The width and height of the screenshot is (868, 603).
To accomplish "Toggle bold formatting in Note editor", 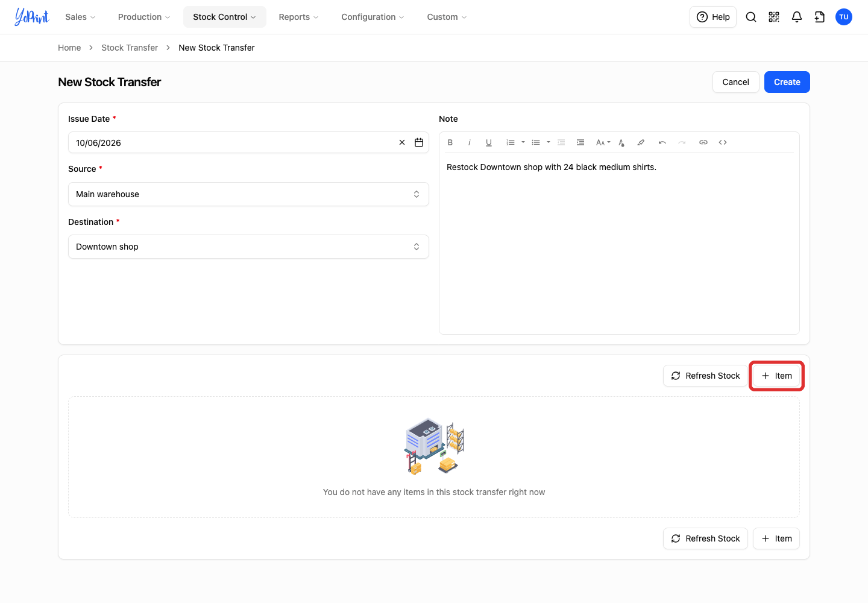I will [x=450, y=142].
